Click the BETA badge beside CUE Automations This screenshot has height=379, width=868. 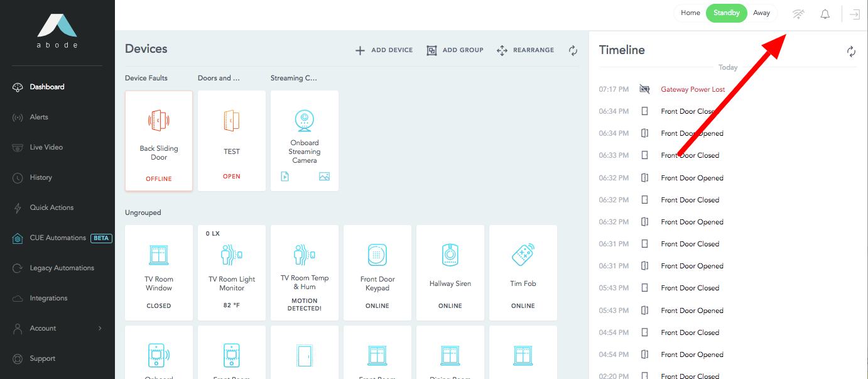click(x=101, y=238)
